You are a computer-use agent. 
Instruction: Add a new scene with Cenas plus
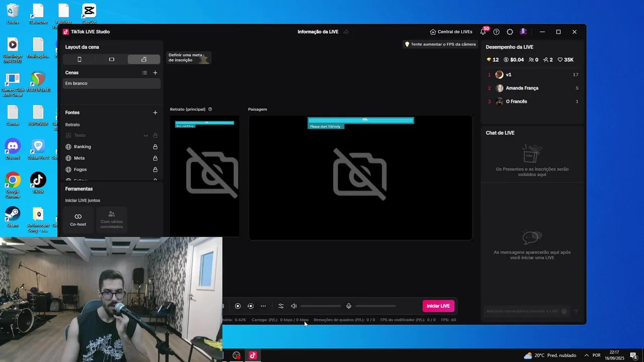click(x=155, y=73)
